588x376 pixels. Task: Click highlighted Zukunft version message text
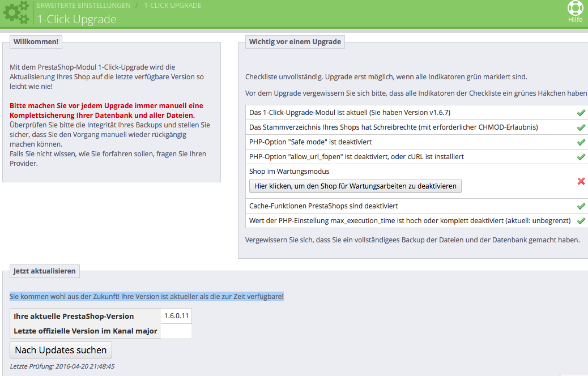pyautogui.click(x=147, y=297)
